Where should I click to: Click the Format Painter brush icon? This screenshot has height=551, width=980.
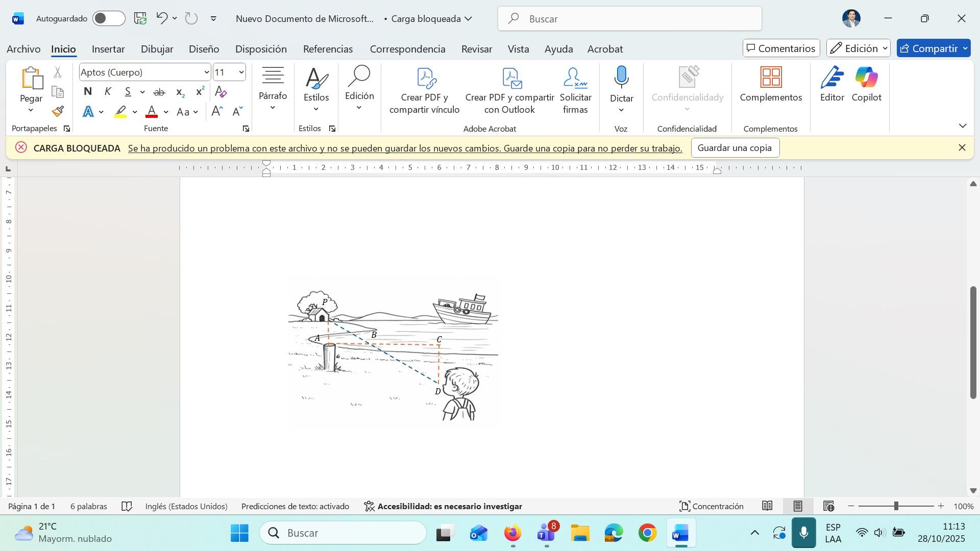58,111
